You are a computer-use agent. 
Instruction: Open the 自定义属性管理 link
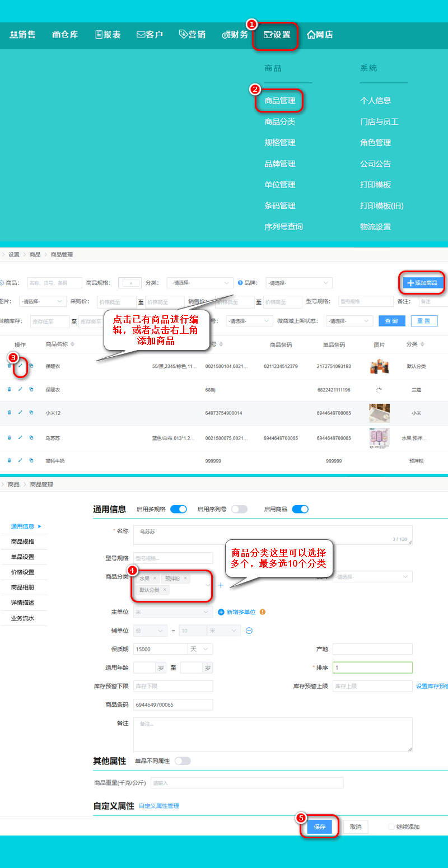(159, 806)
